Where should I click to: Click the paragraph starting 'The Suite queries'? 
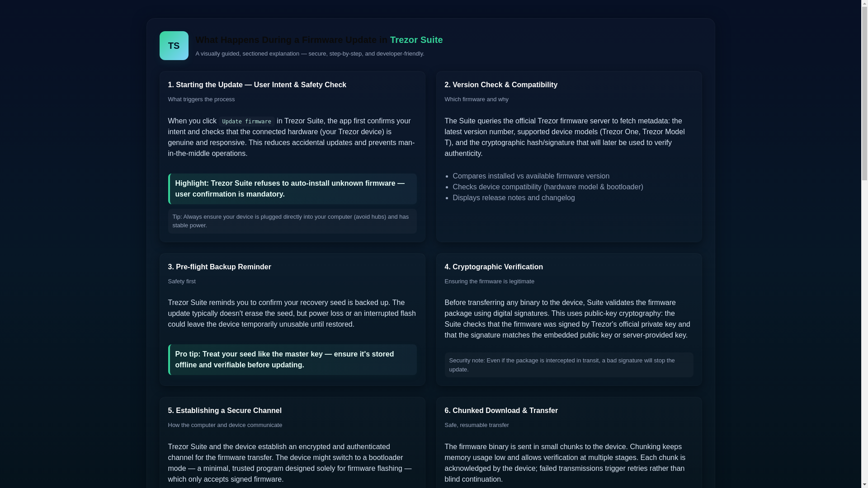[x=569, y=137]
